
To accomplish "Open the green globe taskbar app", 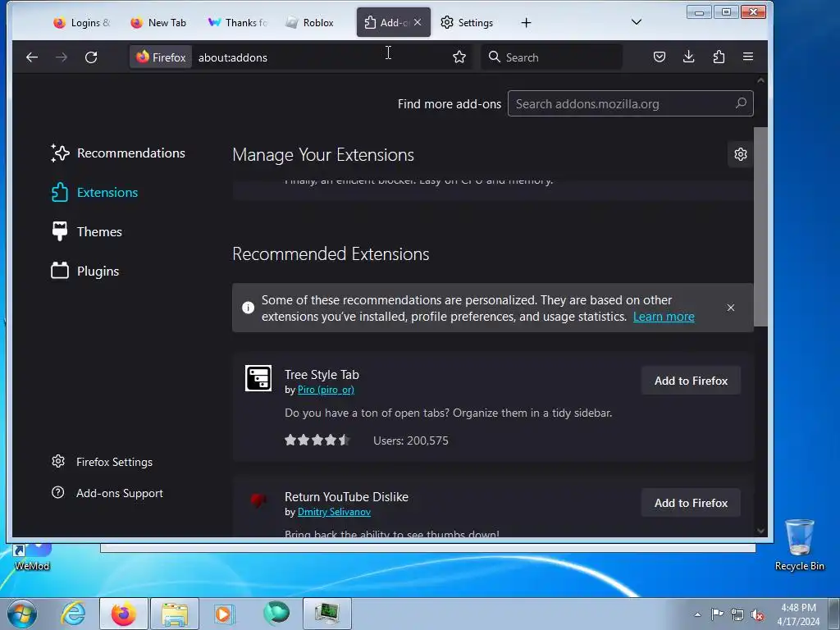I will point(276,614).
